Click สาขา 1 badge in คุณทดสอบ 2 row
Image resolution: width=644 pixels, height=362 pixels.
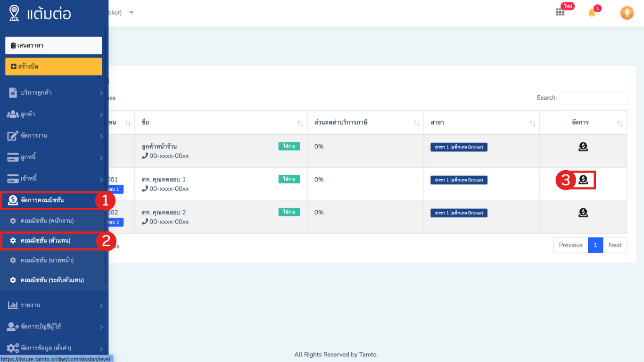[x=459, y=213]
